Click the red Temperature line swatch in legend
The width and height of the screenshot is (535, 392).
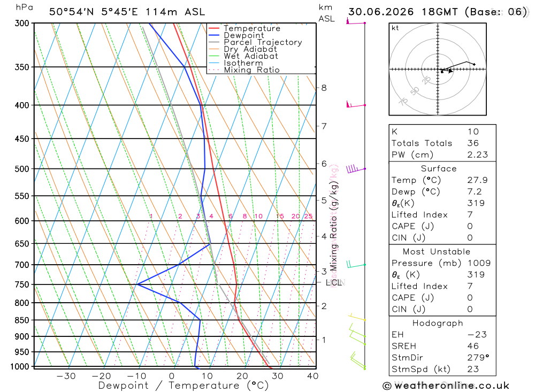coord(214,28)
